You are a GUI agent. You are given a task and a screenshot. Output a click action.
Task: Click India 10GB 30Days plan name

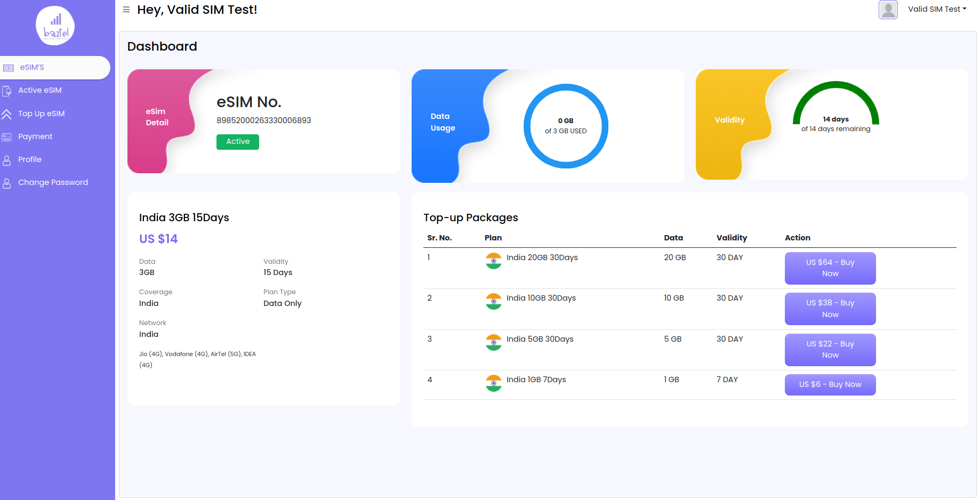tap(541, 298)
